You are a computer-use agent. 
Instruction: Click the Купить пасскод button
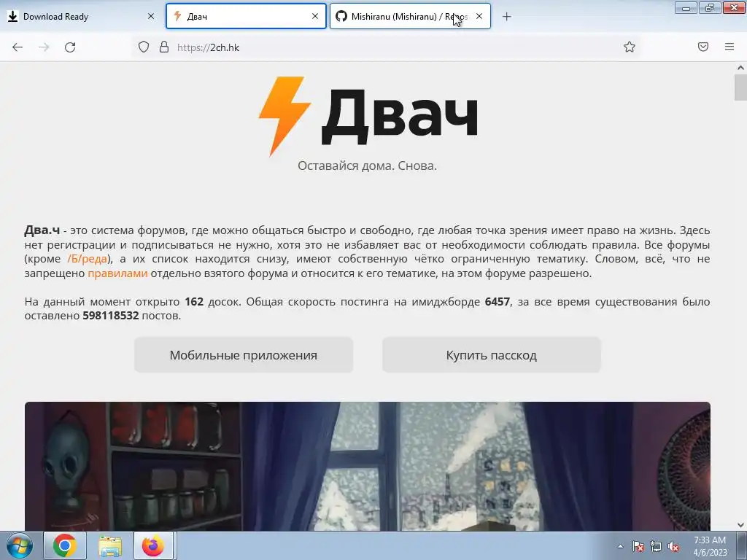pyautogui.click(x=491, y=355)
